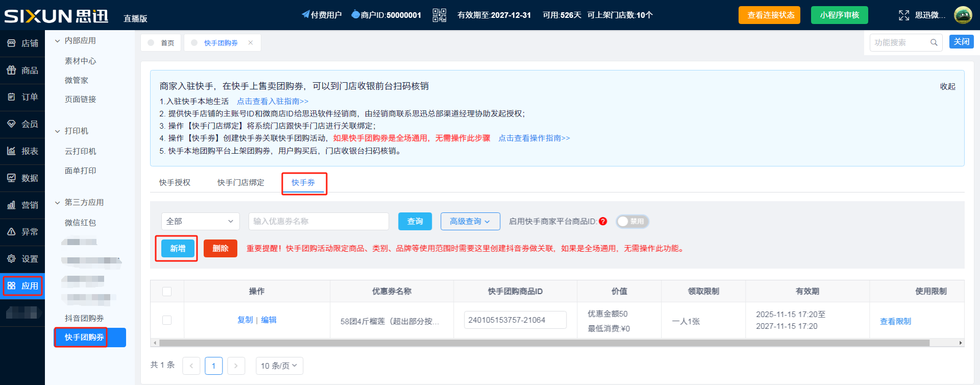The height and width of the screenshot is (385, 980).
Task: Click the merchant QR code icon
Action: tap(439, 15)
